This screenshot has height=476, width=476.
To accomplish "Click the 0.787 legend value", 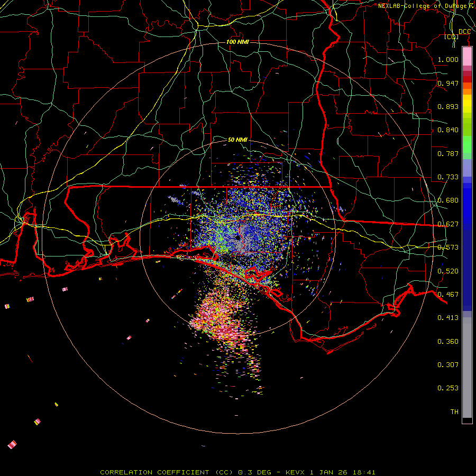I will point(448,153).
